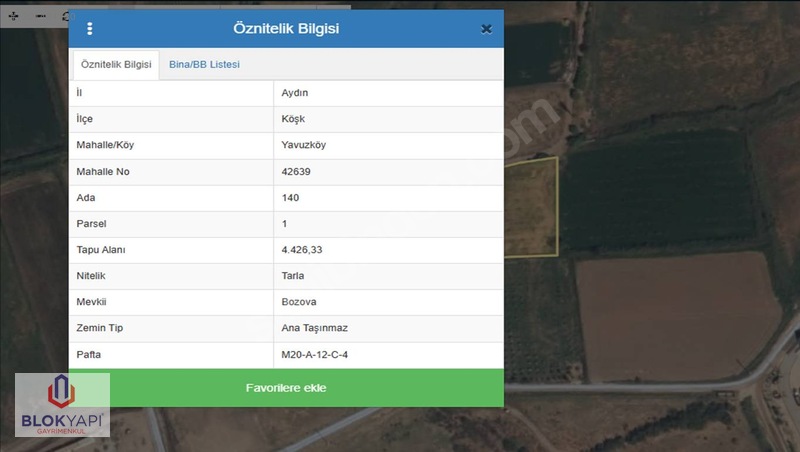Switch to the Bina/BB Listesi tab
Image resolution: width=800 pixels, height=452 pixels.
(204, 65)
